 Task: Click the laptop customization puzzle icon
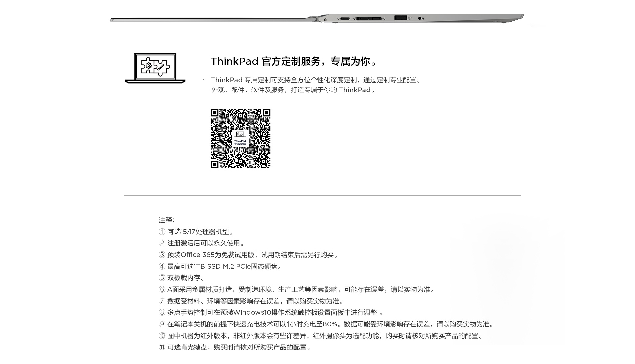tap(155, 68)
